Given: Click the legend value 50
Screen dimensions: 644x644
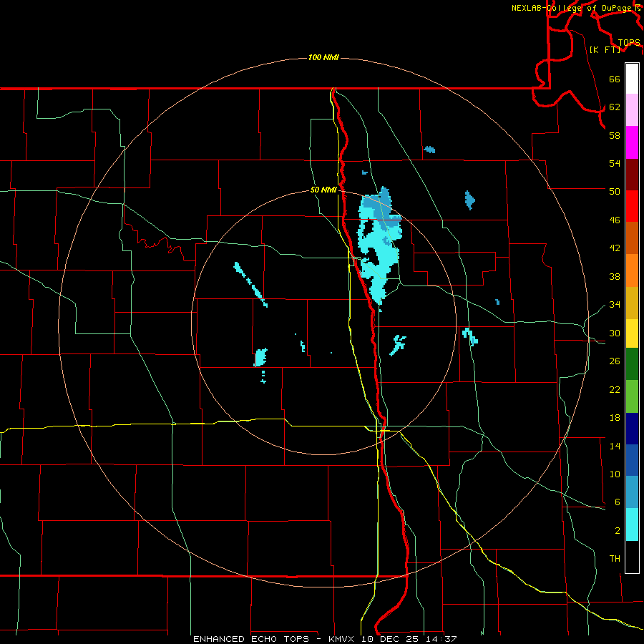Looking at the screenshot, I should pos(615,191).
